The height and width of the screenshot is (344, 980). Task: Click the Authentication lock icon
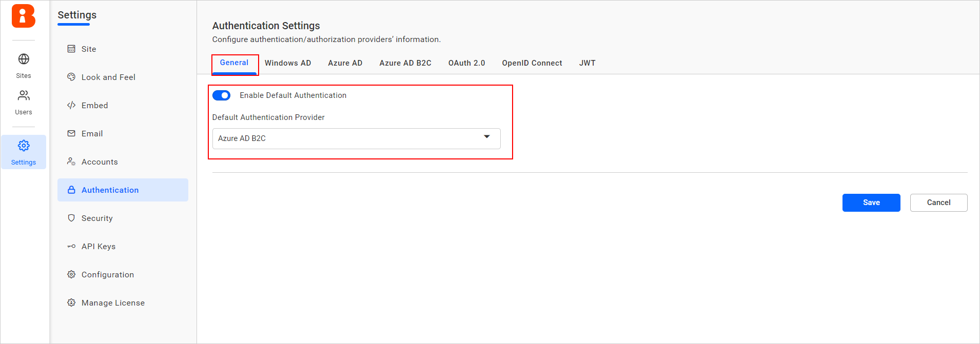pyautogui.click(x=71, y=190)
